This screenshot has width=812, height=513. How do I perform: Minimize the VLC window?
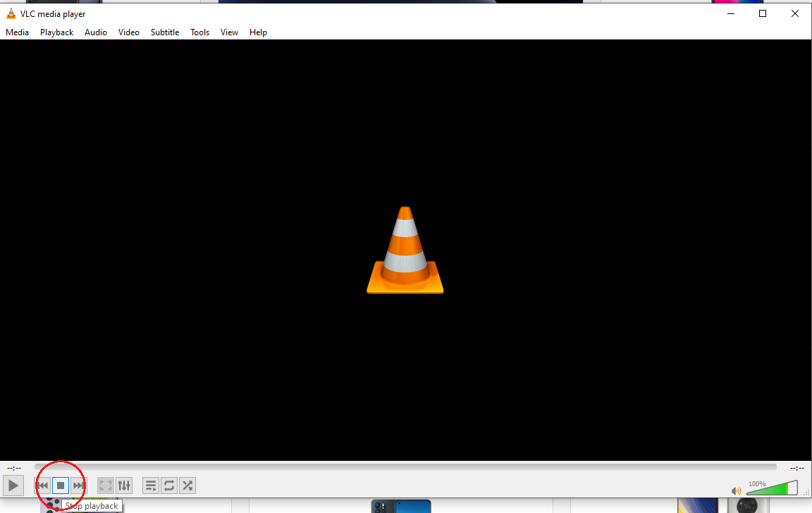731,13
